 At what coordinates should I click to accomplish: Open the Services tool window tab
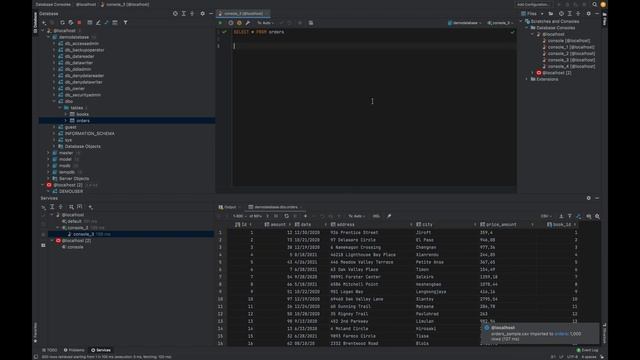pyautogui.click(x=101, y=350)
